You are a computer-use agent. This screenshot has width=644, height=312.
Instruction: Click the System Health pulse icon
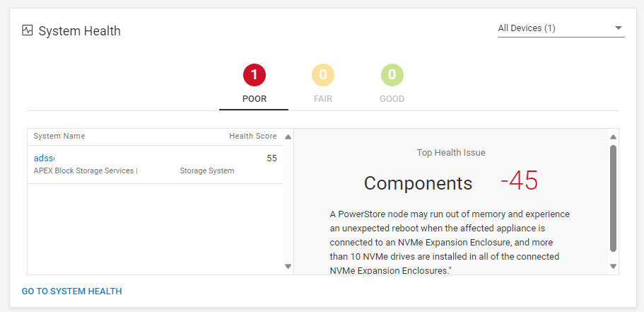coord(28,30)
